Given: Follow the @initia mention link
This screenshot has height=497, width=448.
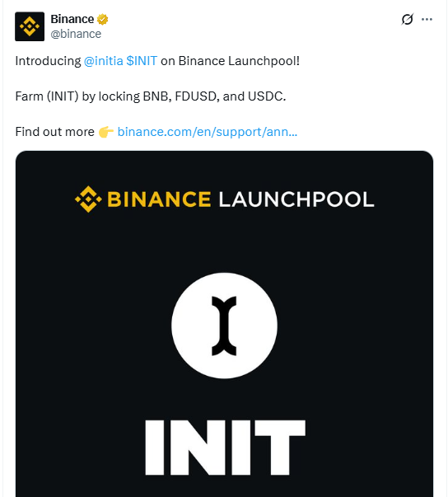Looking at the screenshot, I should click(103, 60).
